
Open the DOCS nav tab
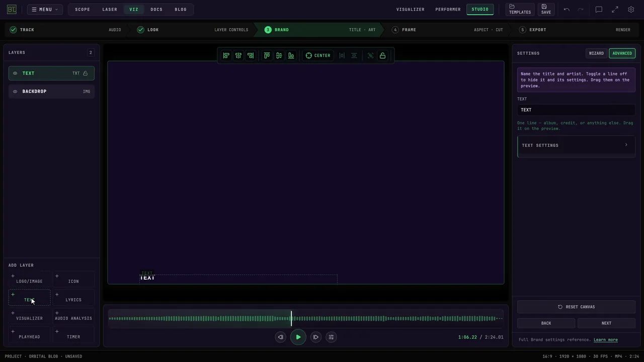coord(156,9)
